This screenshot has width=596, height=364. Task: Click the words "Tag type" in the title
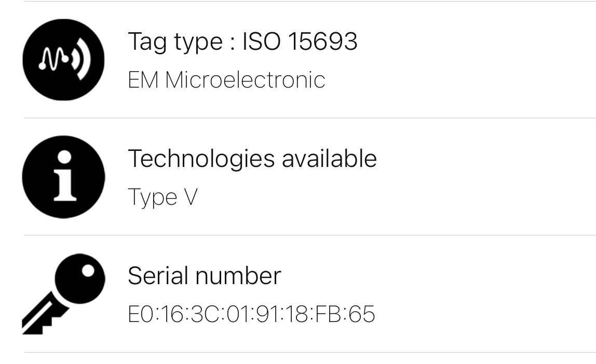174,41
